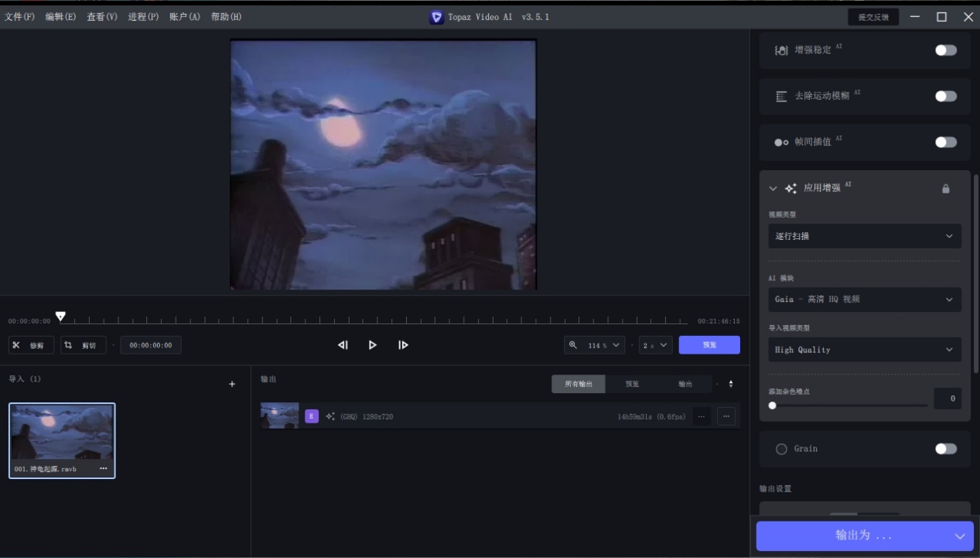Open the 进程(P) menu

(144, 17)
